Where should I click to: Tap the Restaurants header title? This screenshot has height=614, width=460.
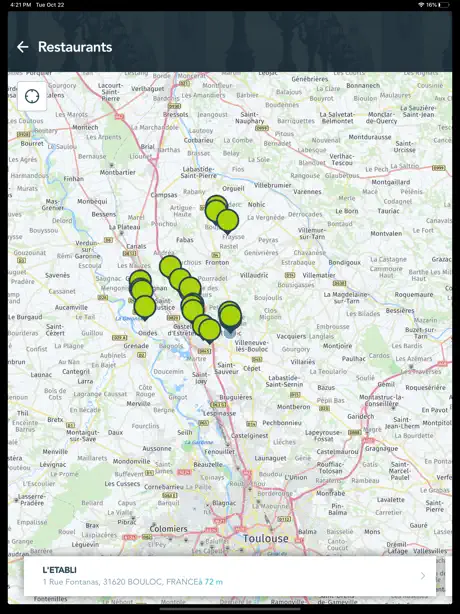click(x=75, y=47)
